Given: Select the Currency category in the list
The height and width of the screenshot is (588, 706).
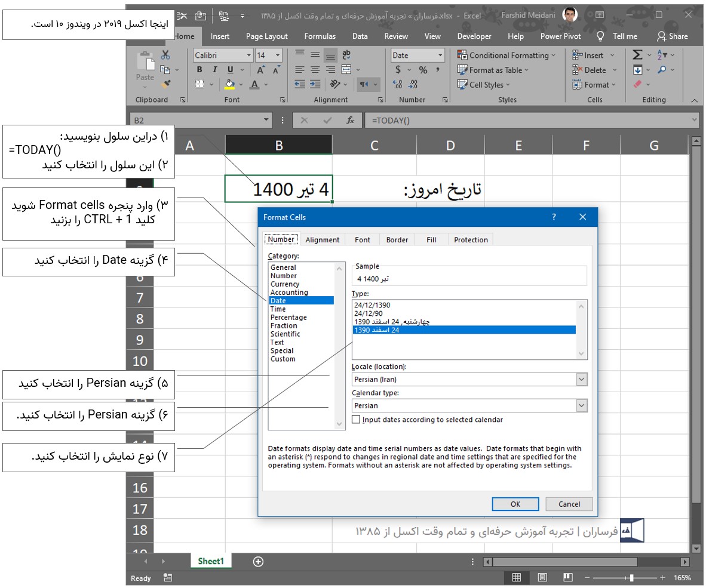Looking at the screenshot, I should pyautogui.click(x=284, y=284).
